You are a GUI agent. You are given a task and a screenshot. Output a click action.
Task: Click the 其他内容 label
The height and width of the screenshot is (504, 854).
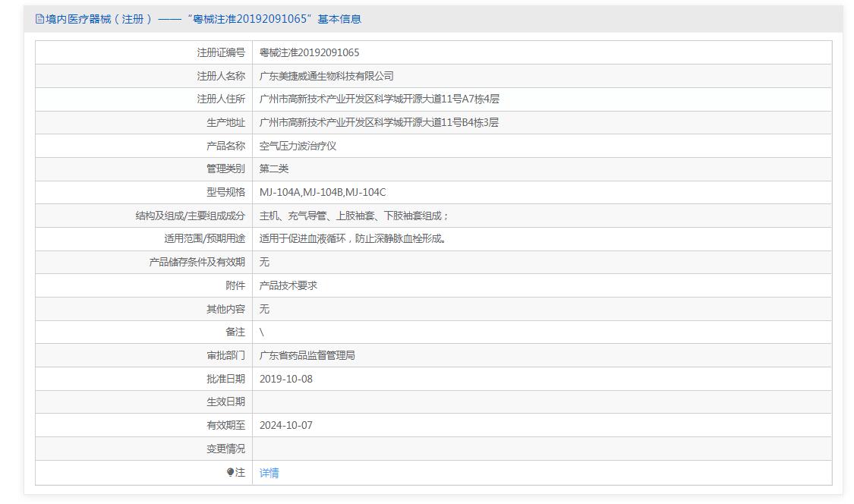tap(225, 309)
